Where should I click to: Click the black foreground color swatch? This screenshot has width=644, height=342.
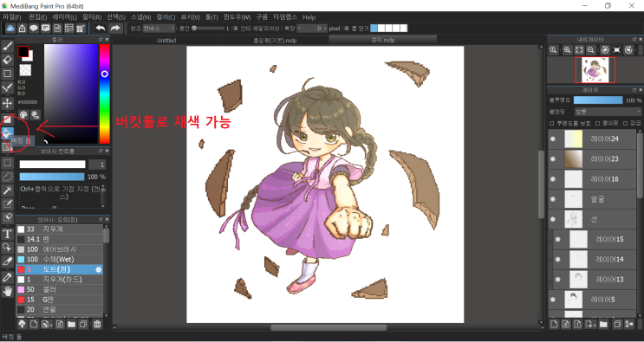[x=23, y=52]
